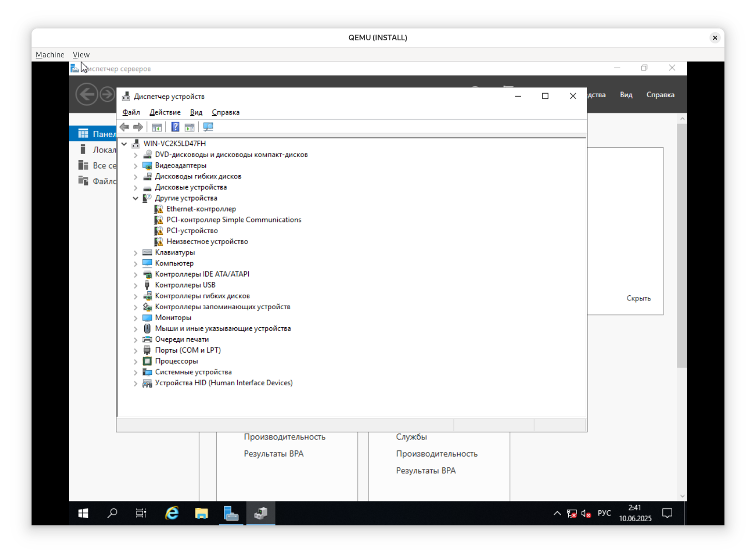Open the notification center icon

click(668, 513)
